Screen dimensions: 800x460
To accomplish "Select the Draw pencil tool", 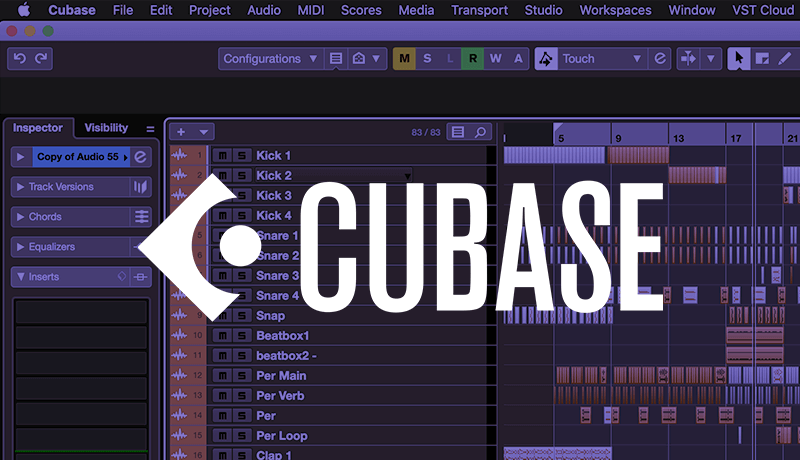I will coord(785,59).
